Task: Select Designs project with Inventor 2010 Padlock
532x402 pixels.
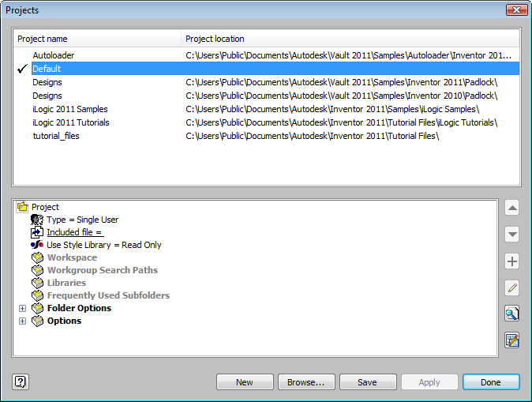Action: point(47,96)
